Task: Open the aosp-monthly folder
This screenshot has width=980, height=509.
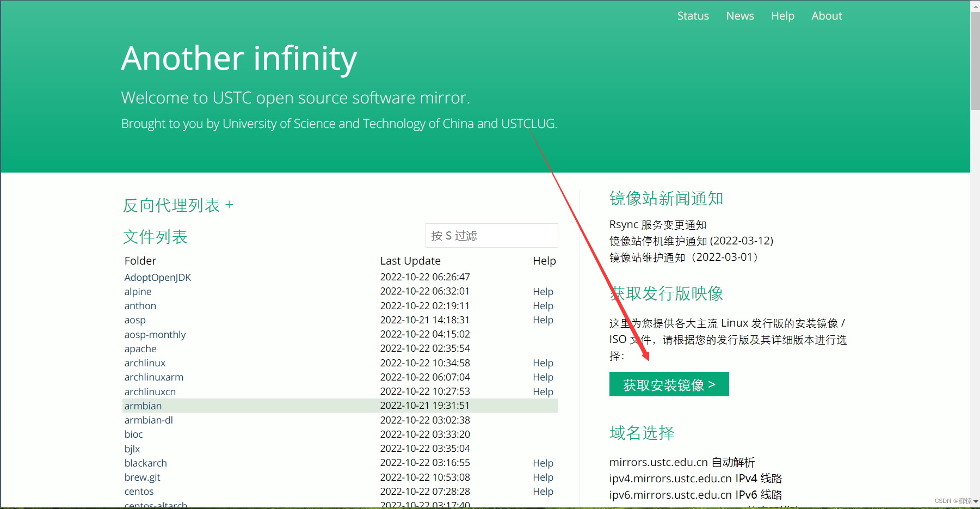Action: point(155,334)
